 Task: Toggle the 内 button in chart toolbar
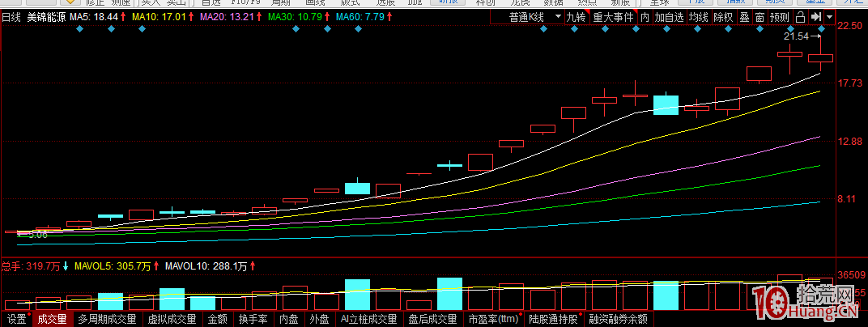click(x=645, y=16)
